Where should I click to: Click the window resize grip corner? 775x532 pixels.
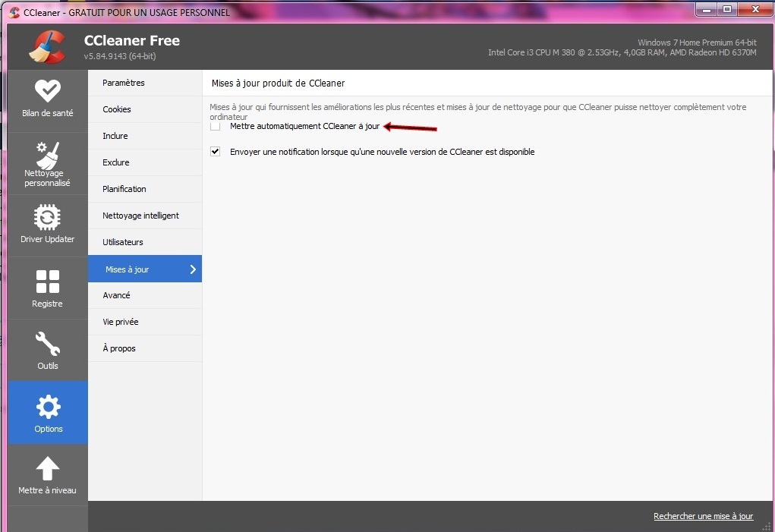pos(767,527)
